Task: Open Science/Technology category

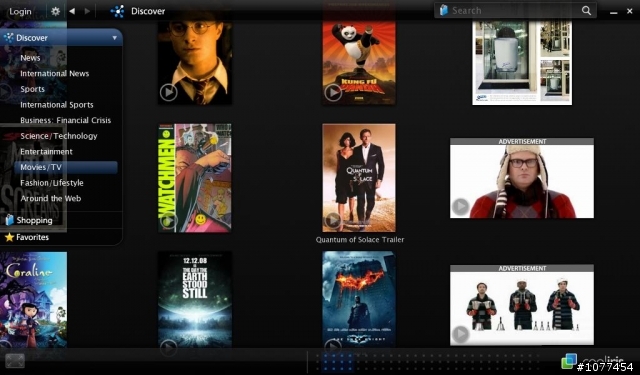Action: 59,136
